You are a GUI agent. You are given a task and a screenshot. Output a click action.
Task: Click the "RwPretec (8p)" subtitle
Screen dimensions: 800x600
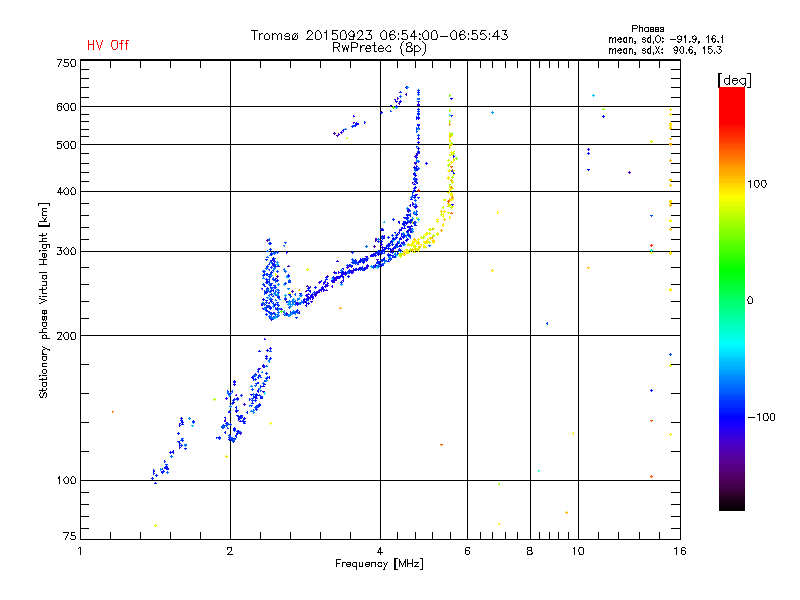(x=379, y=48)
